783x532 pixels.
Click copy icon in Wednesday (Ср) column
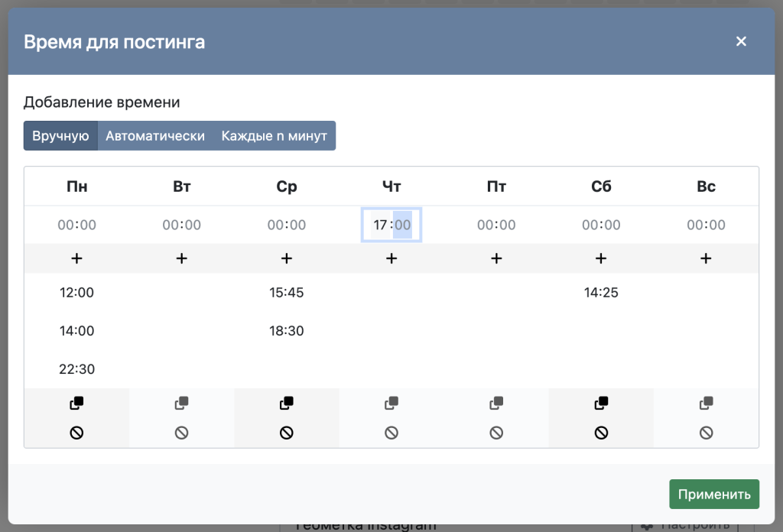point(287,402)
